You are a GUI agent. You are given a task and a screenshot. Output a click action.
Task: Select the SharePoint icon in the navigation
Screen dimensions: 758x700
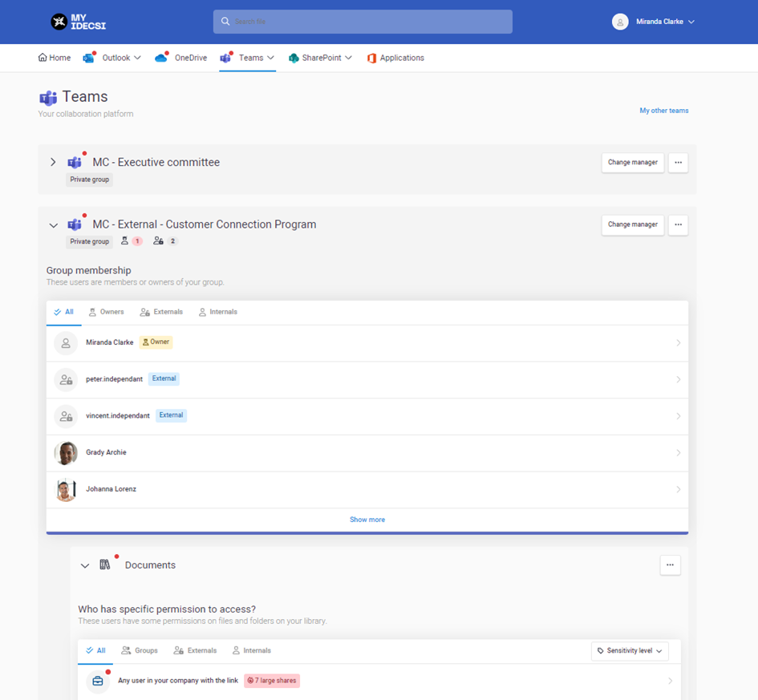pos(295,57)
